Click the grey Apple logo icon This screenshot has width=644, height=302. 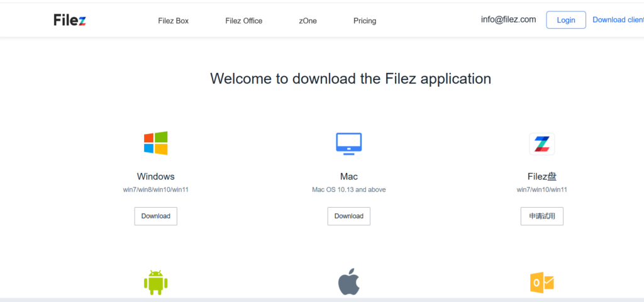click(348, 282)
